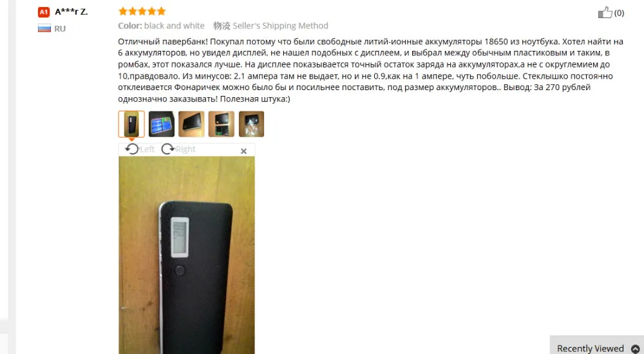The width and height of the screenshot is (644, 354).
Task: Open the fourth review photo thumbnail
Action: pyautogui.click(x=222, y=124)
